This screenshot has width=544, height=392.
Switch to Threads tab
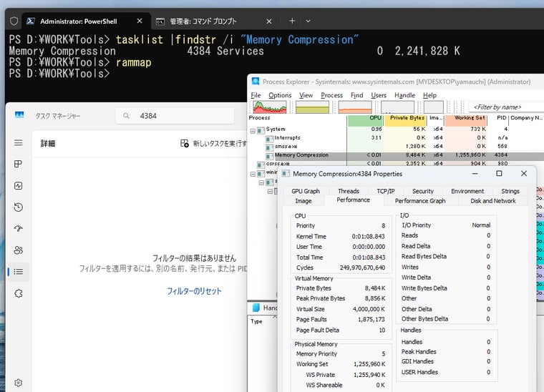[x=349, y=191]
